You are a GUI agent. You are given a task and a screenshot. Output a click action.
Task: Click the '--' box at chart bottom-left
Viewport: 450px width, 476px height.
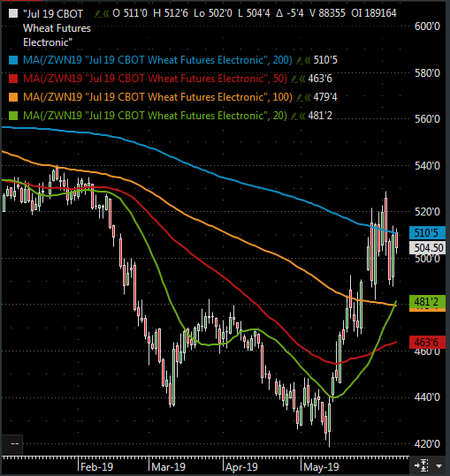12,444
